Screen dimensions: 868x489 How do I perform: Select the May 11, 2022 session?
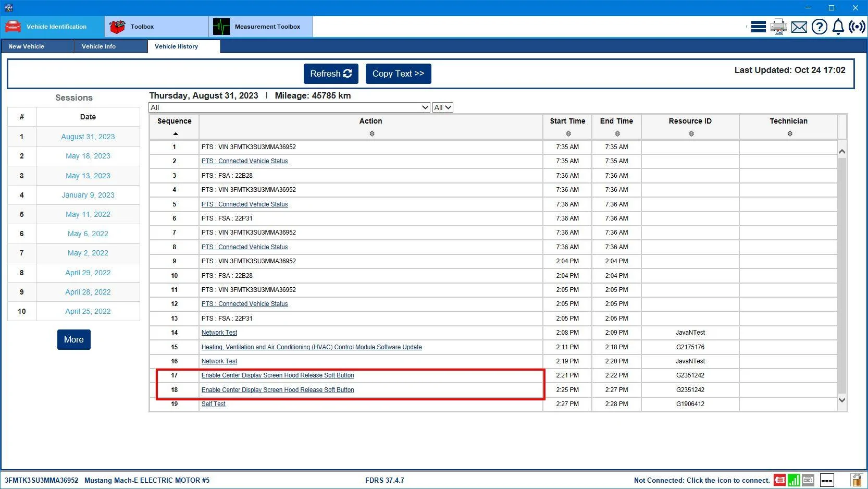click(x=88, y=214)
